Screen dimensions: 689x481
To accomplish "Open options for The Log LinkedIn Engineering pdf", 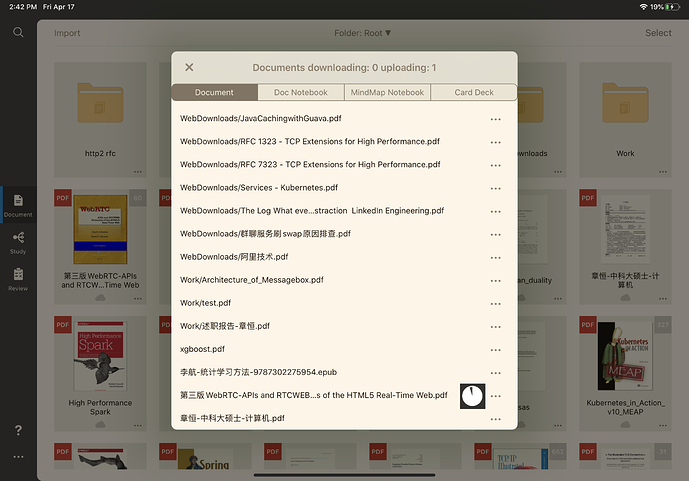I will tap(496, 211).
